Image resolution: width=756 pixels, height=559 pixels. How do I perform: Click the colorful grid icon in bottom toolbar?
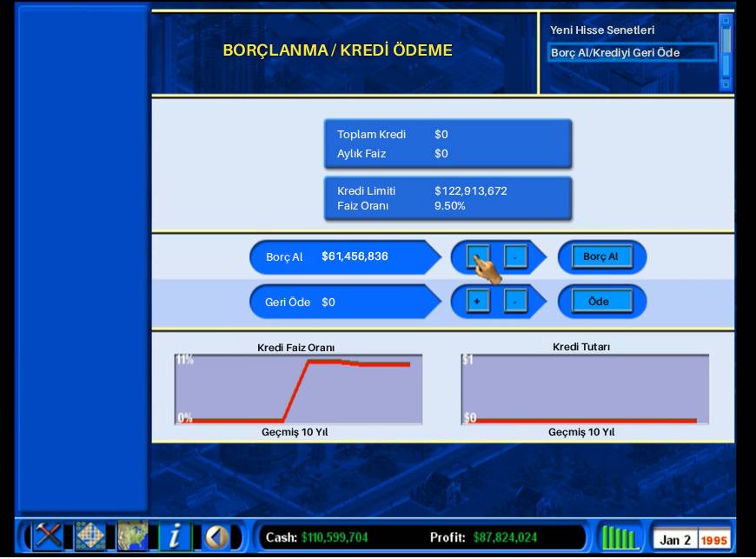coord(90,536)
